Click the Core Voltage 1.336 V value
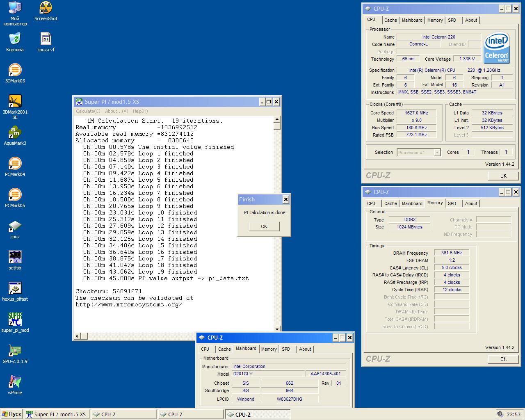The image size is (525, 420). (468, 59)
